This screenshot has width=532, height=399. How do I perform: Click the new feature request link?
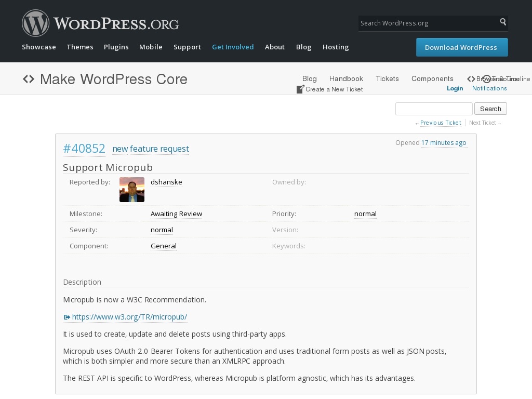(x=151, y=149)
